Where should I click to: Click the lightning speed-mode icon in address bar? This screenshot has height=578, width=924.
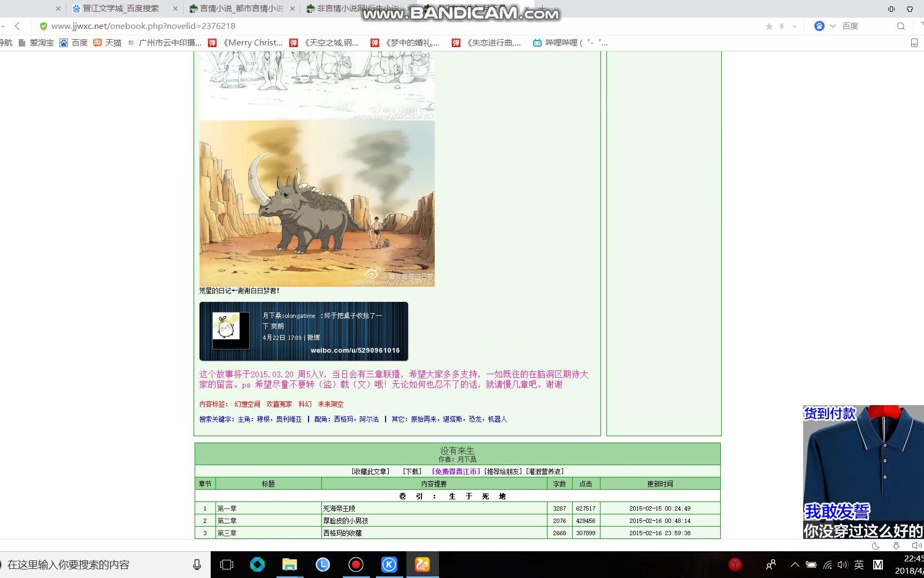point(782,26)
